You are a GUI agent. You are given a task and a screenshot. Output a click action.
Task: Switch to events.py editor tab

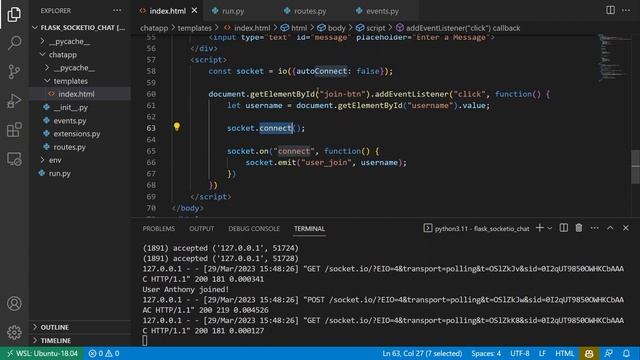[382, 11]
